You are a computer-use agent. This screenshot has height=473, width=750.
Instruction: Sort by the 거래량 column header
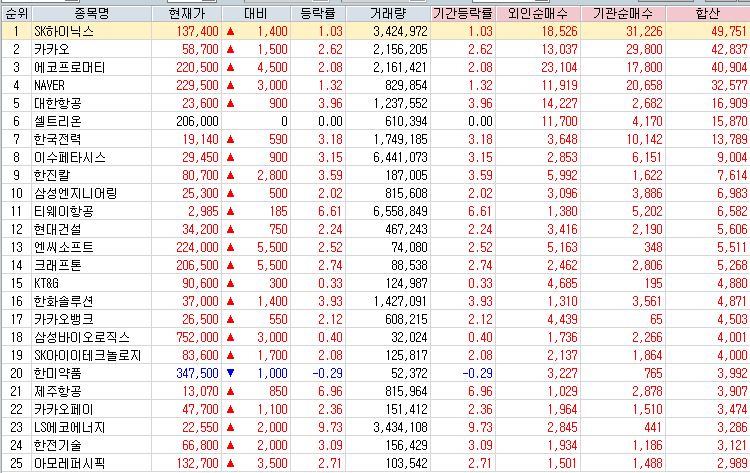click(x=388, y=13)
